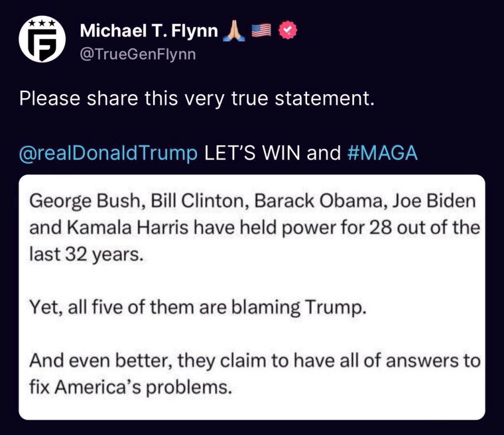The height and width of the screenshot is (435, 504).
Task: Open the Michael T. Flynn display name
Action: coord(149,31)
